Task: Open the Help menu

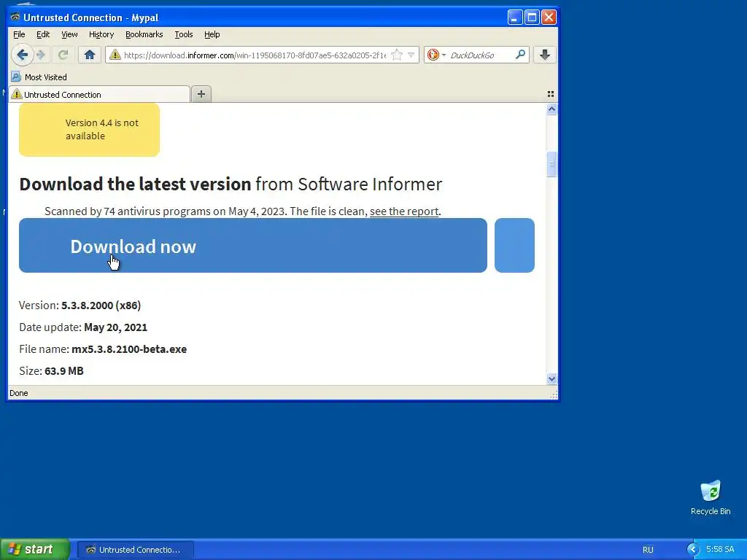Action: pyautogui.click(x=212, y=34)
